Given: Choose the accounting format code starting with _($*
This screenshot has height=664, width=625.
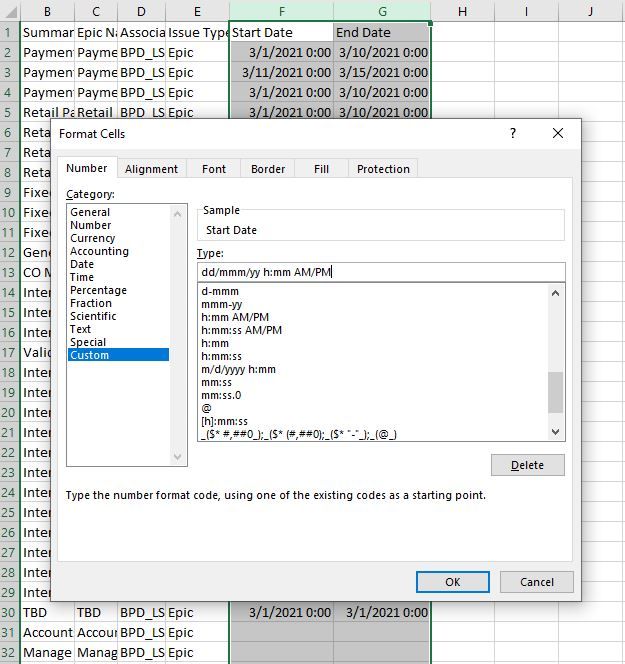Looking at the screenshot, I should [x=373, y=434].
